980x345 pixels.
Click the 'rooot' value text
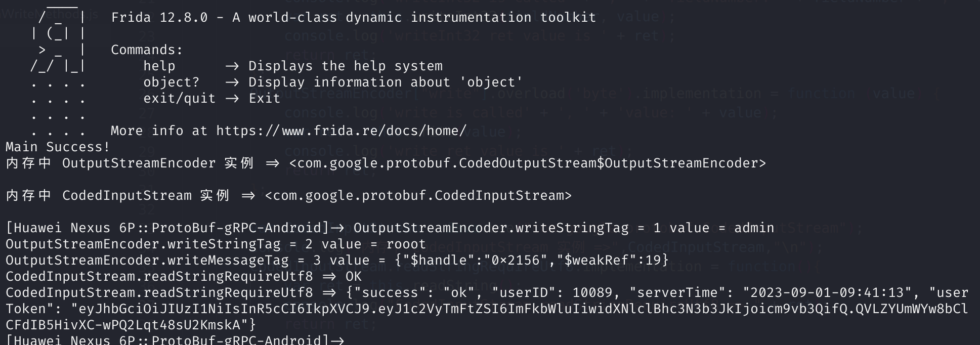click(x=406, y=244)
